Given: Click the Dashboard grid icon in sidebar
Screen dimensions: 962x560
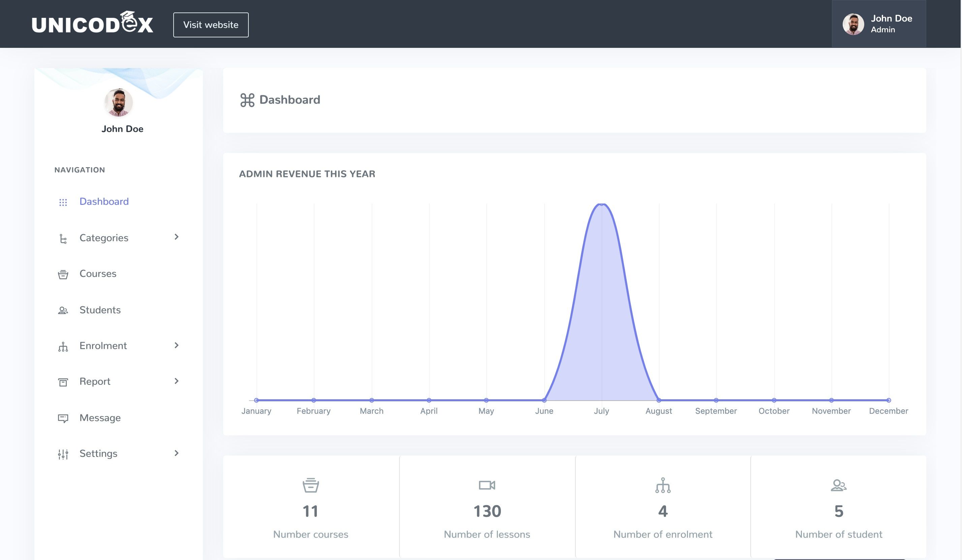Looking at the screenshot, I should click(63, 202).
